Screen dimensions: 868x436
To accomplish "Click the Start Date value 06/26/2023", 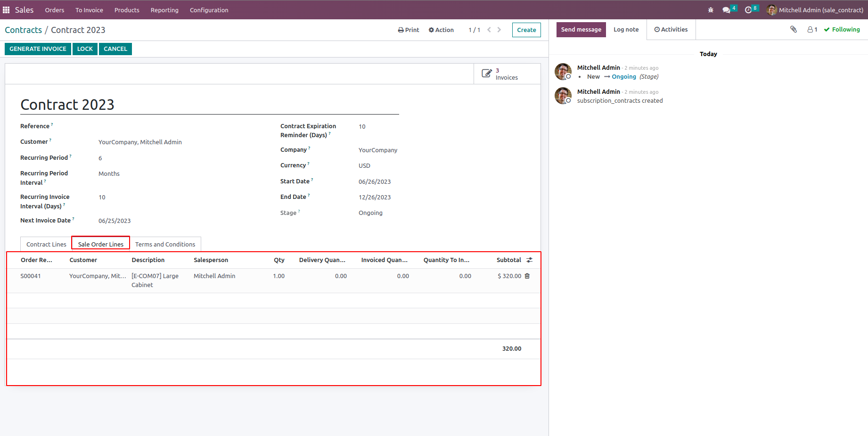I will 375,182.
